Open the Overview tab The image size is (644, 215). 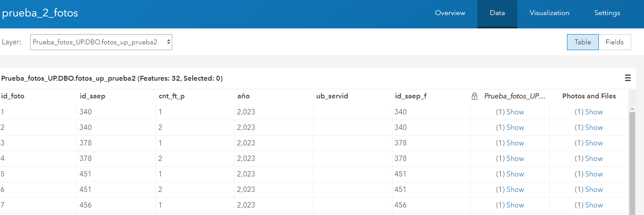coord(450,13)
